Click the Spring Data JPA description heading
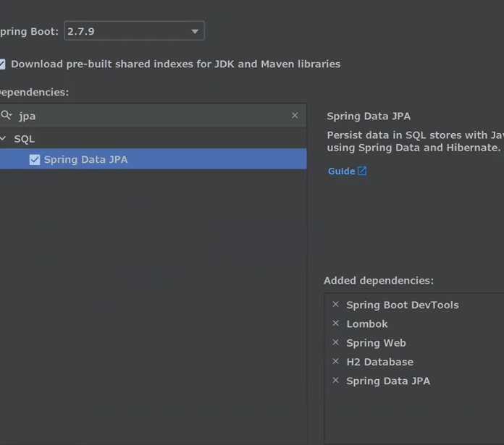Viewport: 504px width, 445px height. coord(369,116)
